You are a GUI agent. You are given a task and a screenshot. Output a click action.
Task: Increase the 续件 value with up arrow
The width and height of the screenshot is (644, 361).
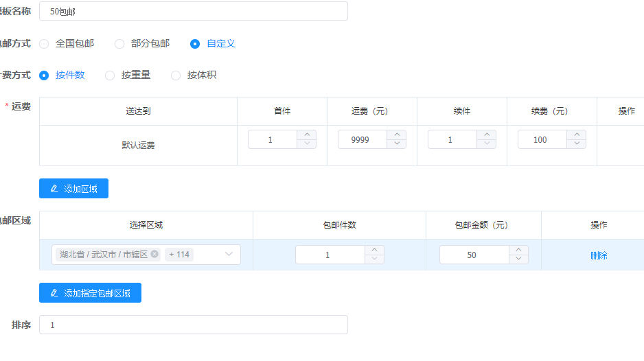487,135
